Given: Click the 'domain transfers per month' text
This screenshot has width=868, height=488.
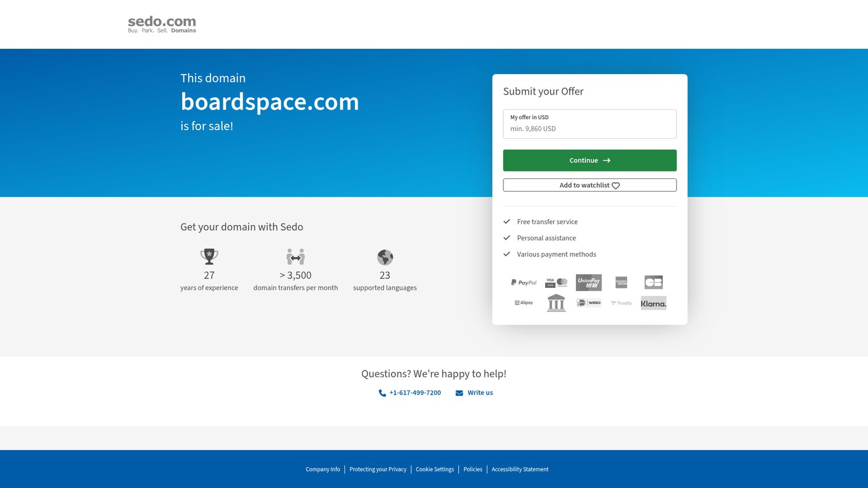Looking at the screenshot, I should (x=296, y=288).
